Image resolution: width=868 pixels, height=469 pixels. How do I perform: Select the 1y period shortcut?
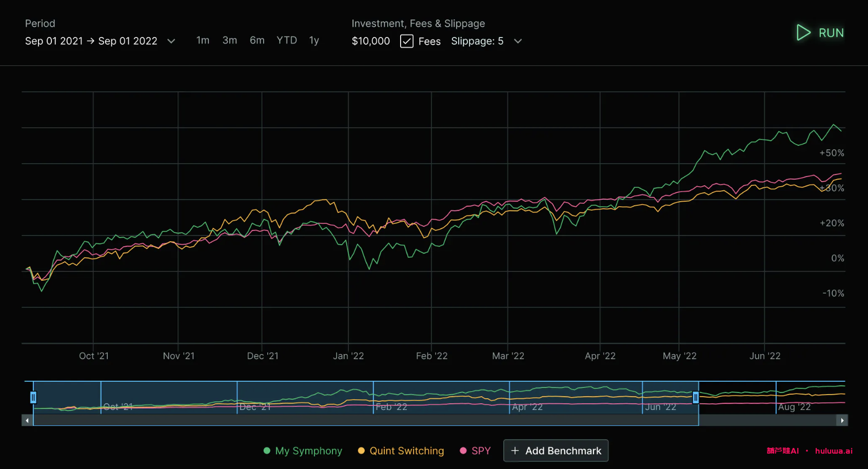pos(314,40)
